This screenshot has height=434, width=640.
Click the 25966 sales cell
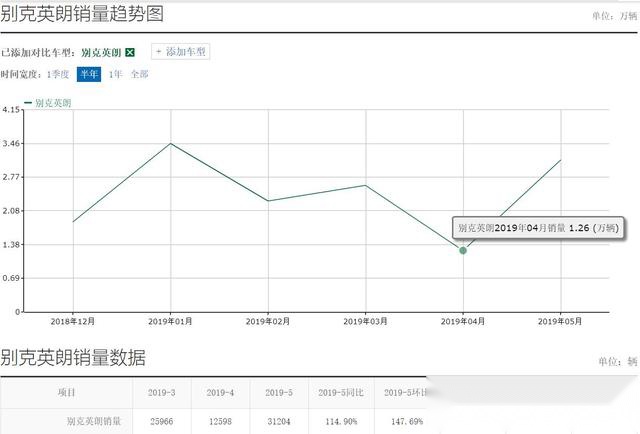point(162,421)
